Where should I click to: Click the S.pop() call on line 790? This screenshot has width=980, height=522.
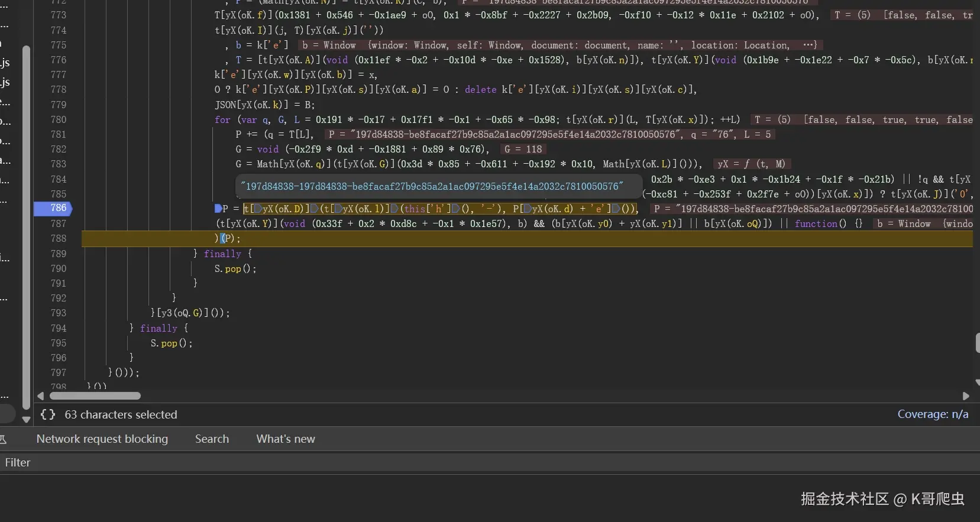point(235,268)
